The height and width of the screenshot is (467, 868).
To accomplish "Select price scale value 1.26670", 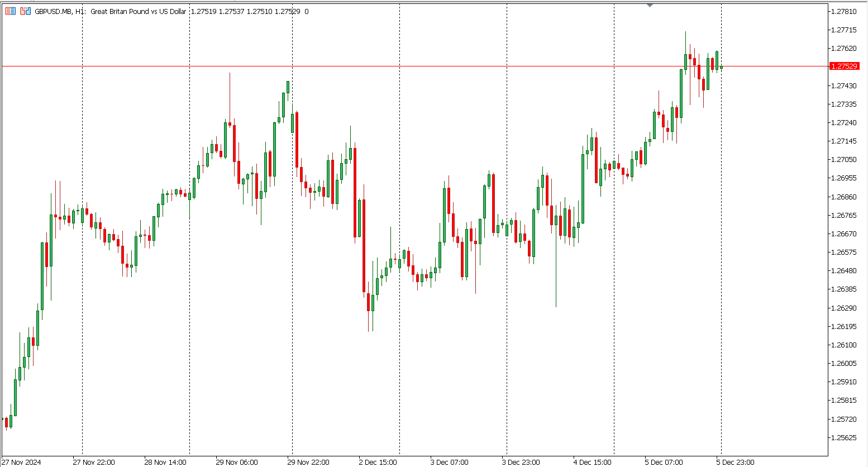I will pos(844,234).
